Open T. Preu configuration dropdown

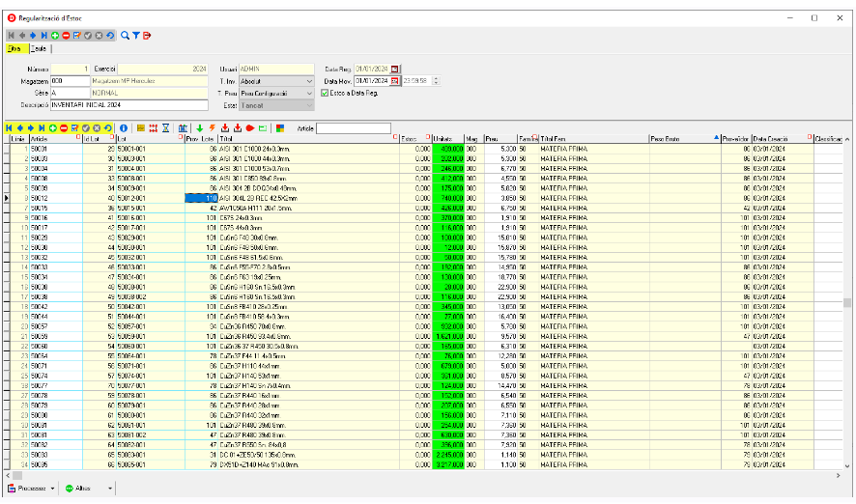(309, 94)
